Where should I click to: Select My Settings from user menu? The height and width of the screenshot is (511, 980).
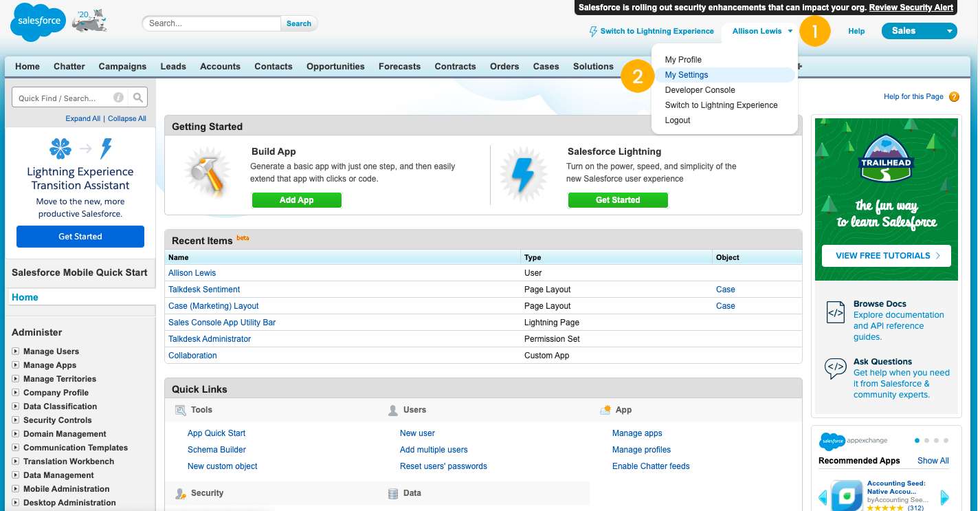point(687,75)
